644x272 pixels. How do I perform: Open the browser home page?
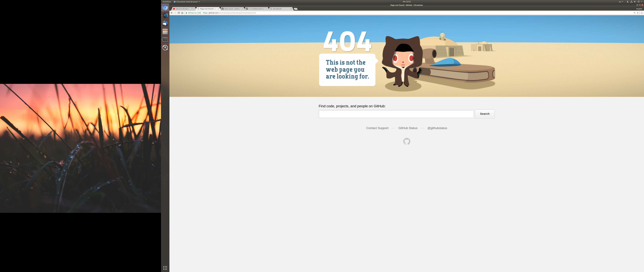[182, 13]
